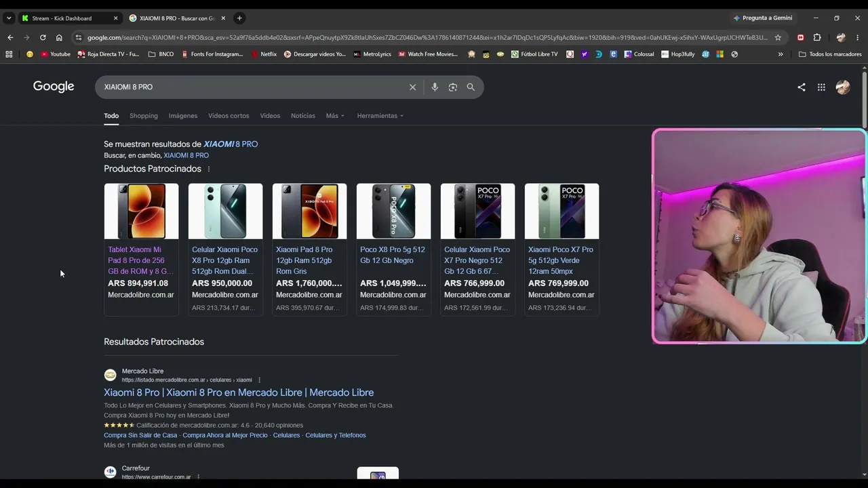868x488 pixels.
Task: Open the Xiaomi Pad 8 Pro 12gb listing
Action: click(x=309, y=260)
